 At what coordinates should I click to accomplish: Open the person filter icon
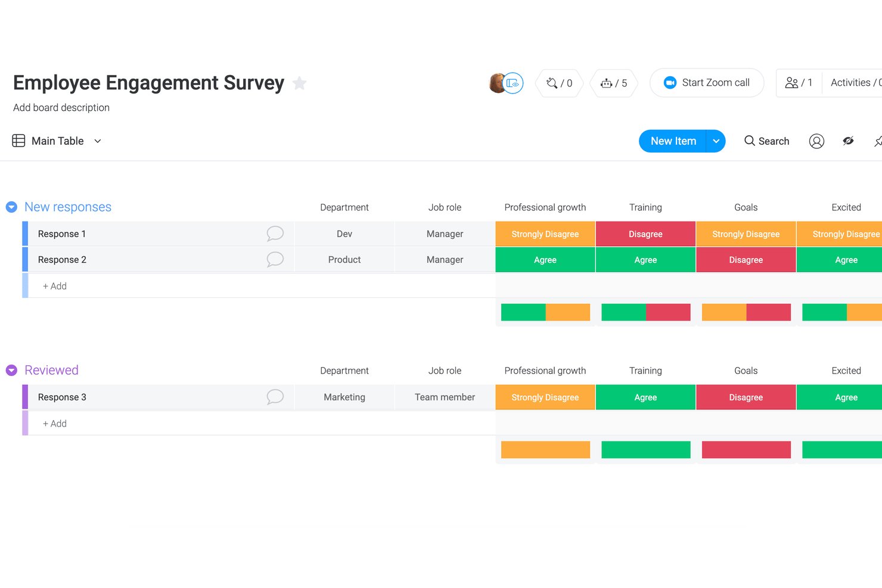816,141
